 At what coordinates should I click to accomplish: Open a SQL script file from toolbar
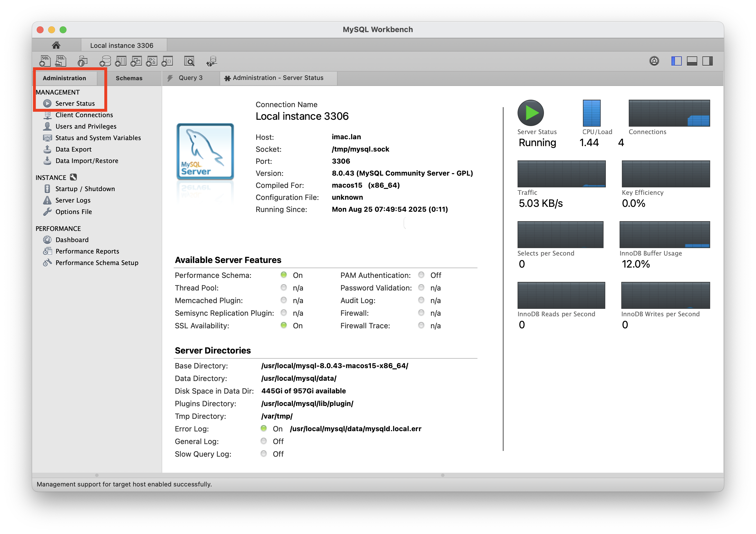pos(60,61)
